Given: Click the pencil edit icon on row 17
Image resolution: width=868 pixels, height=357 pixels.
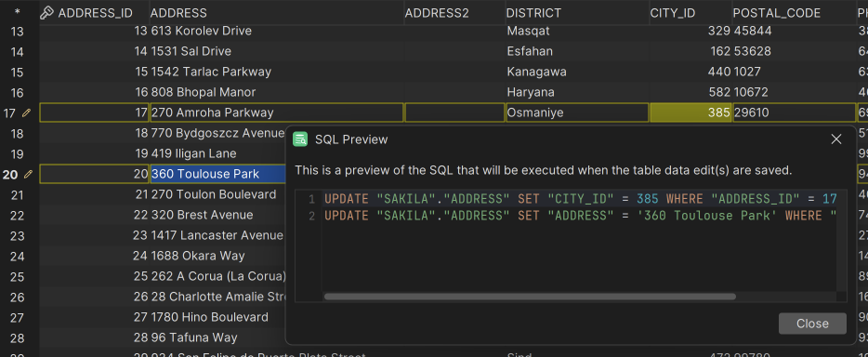Looking at the screenshot, I should point(26,112).
